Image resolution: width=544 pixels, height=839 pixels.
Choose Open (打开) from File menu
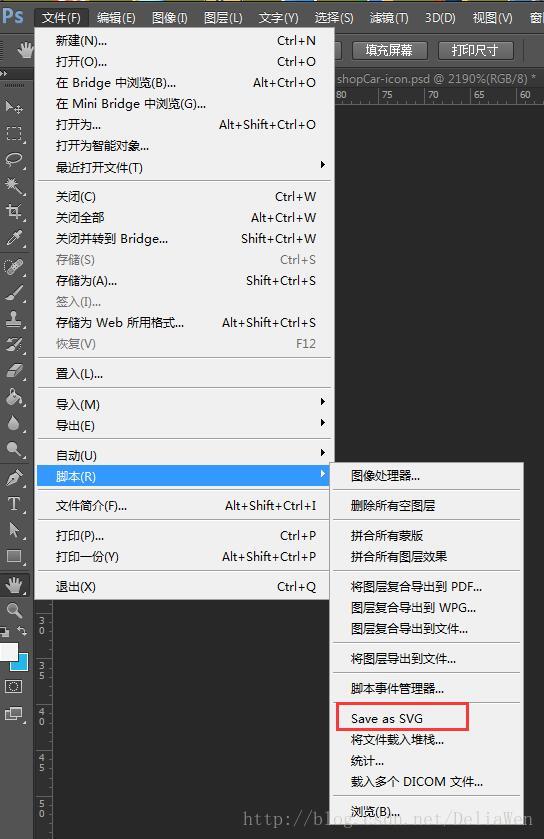tap(185, 62)
